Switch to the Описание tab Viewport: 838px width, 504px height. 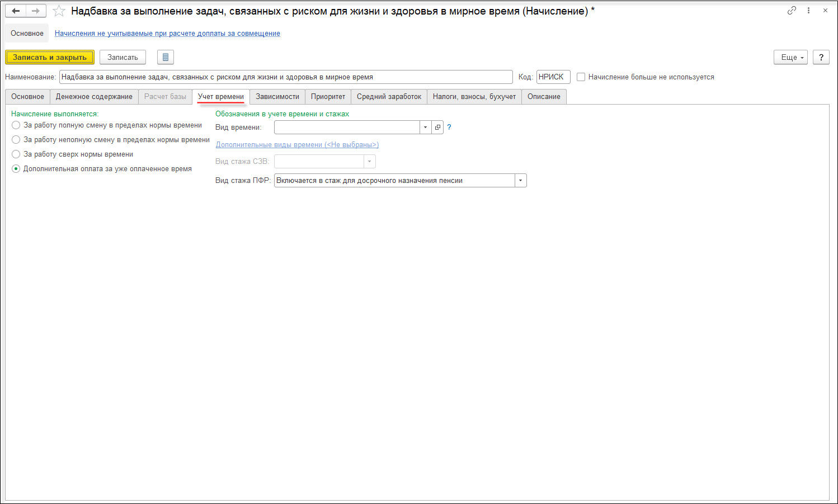click(544, 97)
